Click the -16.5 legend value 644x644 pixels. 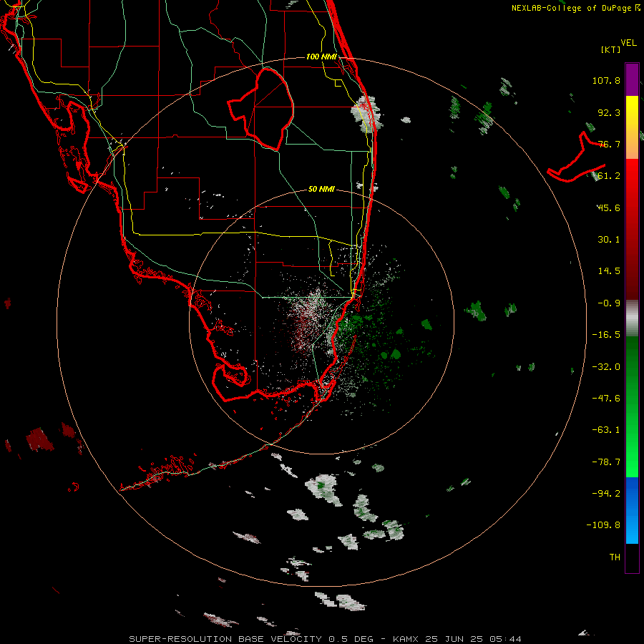[606, 335]
